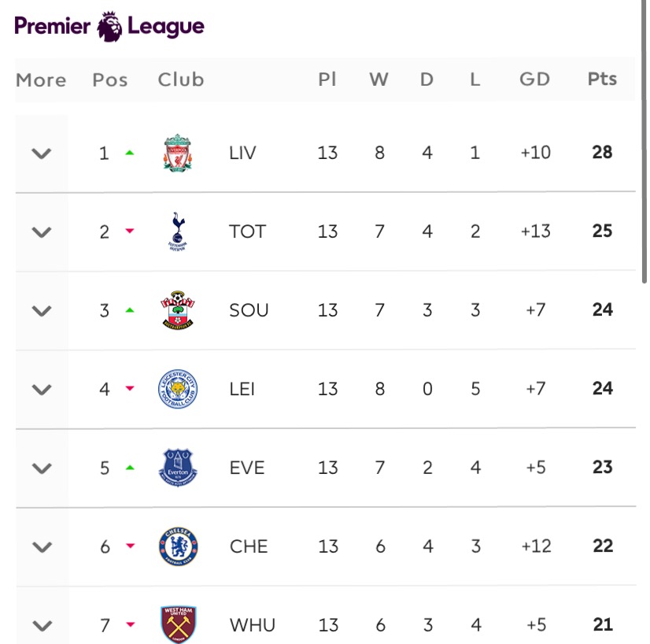The width and height of the screenshot is (650, 644).
Task: Expand the CHE row details chevron
Action: [42, 547]
